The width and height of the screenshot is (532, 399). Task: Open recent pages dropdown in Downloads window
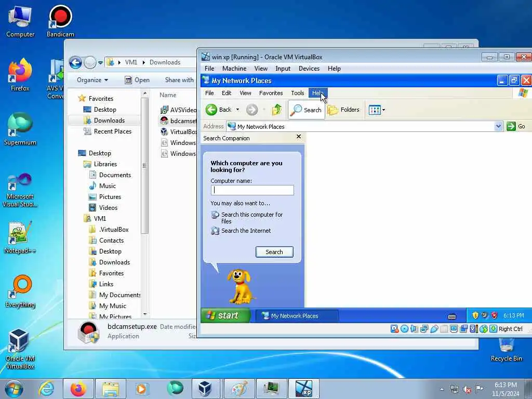pos(100,63)
